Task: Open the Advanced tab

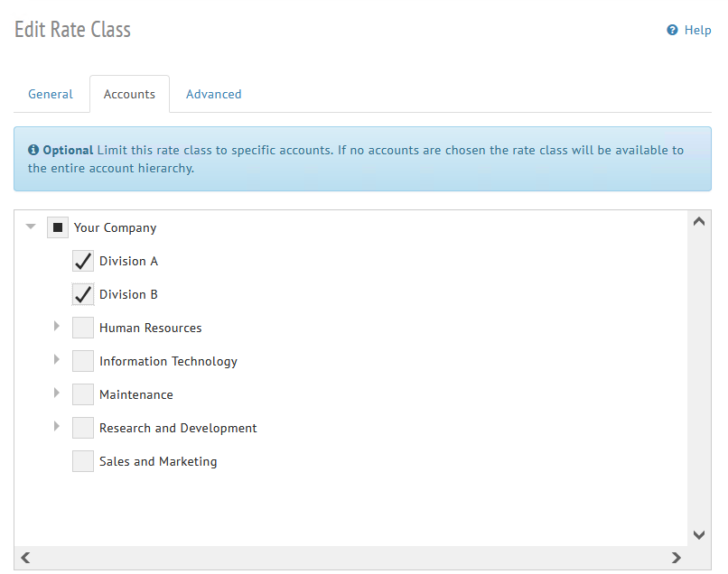Action: point(213,94)
